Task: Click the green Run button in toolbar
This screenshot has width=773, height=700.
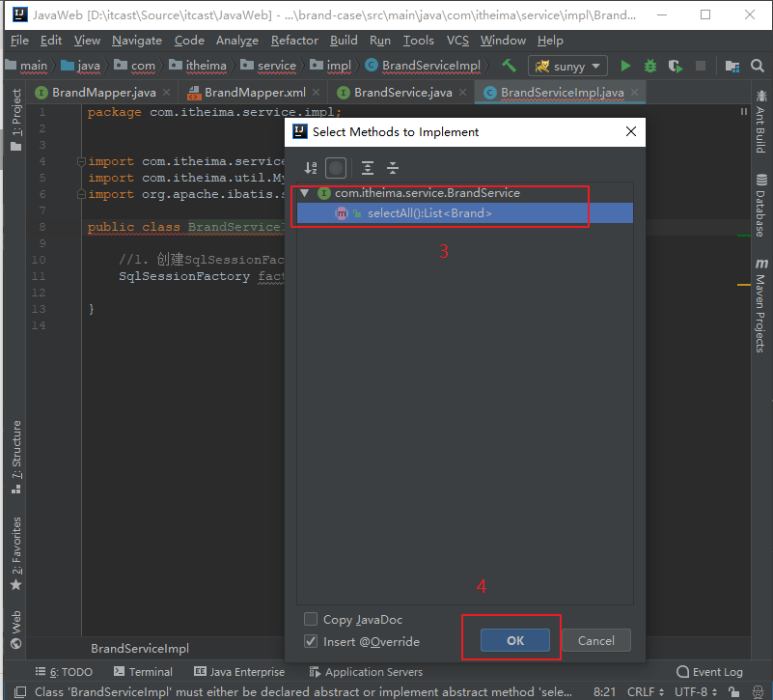Action: [x=625, y=66]
